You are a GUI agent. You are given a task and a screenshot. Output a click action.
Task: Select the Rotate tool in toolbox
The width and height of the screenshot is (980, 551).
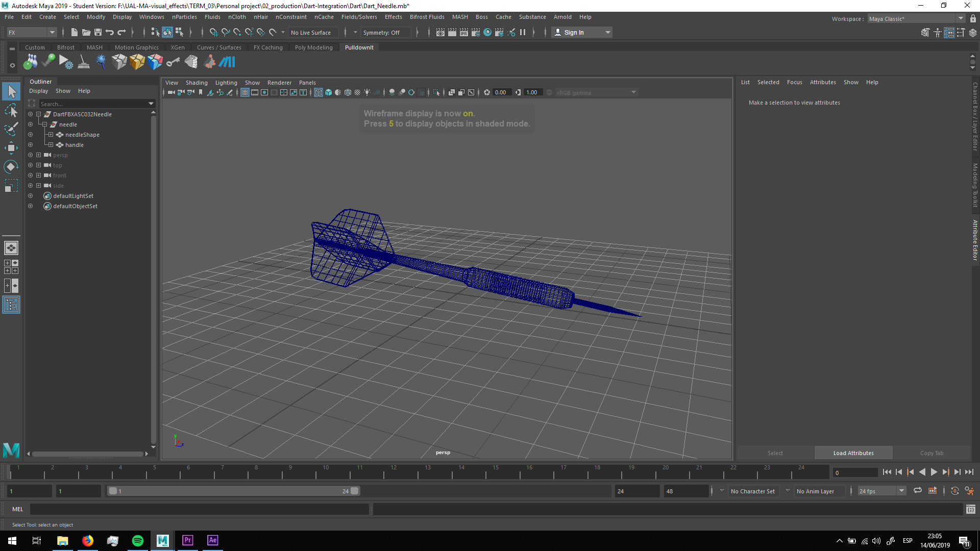tap(11, 167)
